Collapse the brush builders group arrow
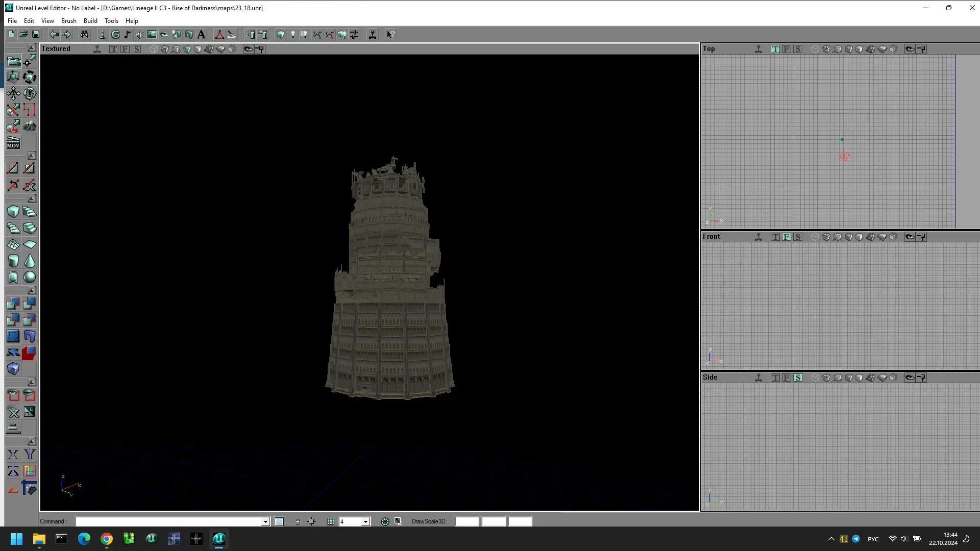 point(32,198)
